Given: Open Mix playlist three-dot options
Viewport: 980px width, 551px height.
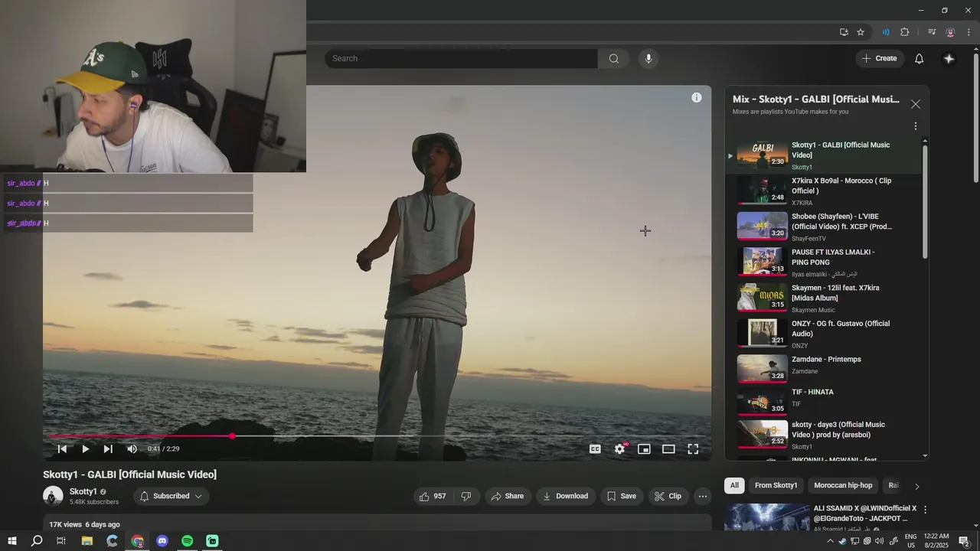Looking at the screenshot, I should 915,126.
